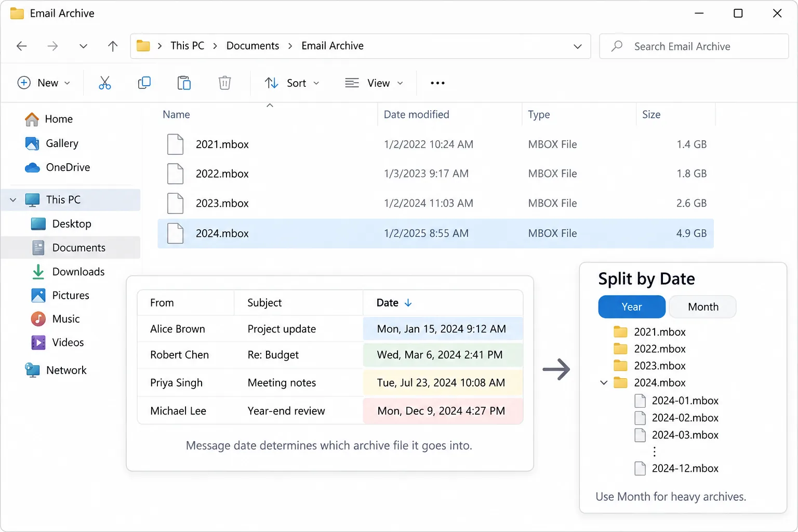The width and height of the screenshot is (798, 532).
Task: Select Pictures in navigation pane
Action: (x=60, y=296)
